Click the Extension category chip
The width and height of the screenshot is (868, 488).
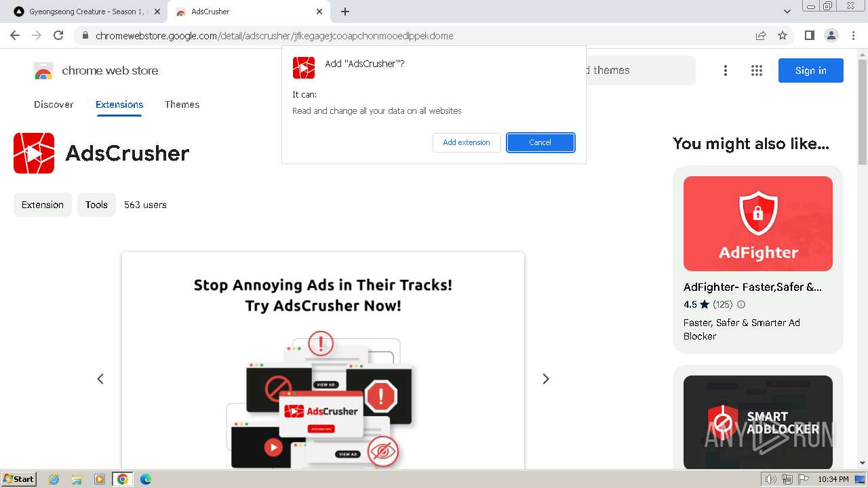click(x=43, y=205)
